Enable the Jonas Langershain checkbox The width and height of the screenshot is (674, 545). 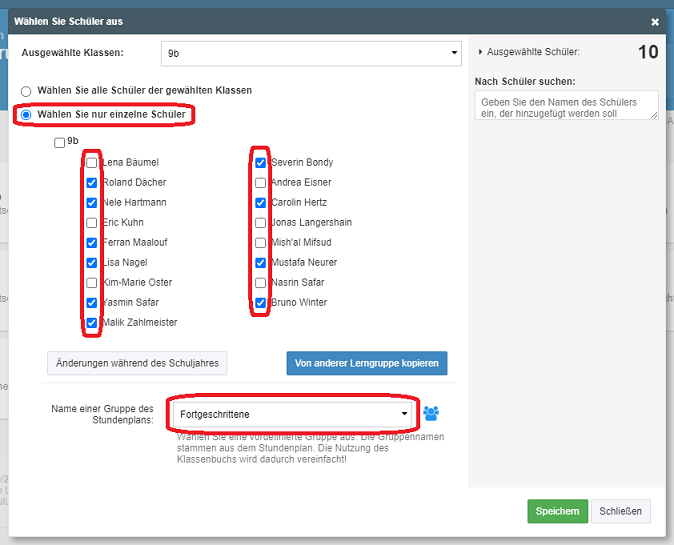(261, 222)
